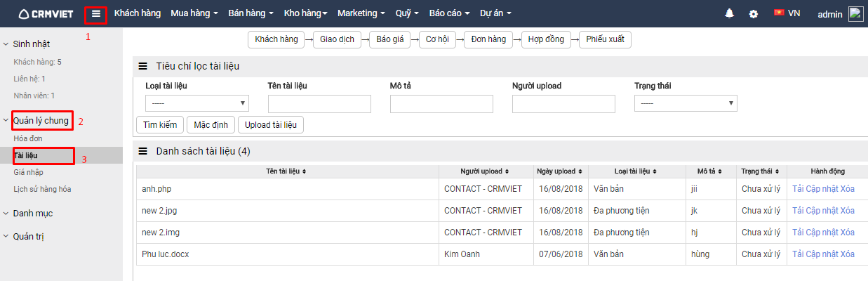The width and height of the screenshot is (868, 281).
Task: Open the Trạng thái filter dropdown
Action: click(x=686, y=103)
